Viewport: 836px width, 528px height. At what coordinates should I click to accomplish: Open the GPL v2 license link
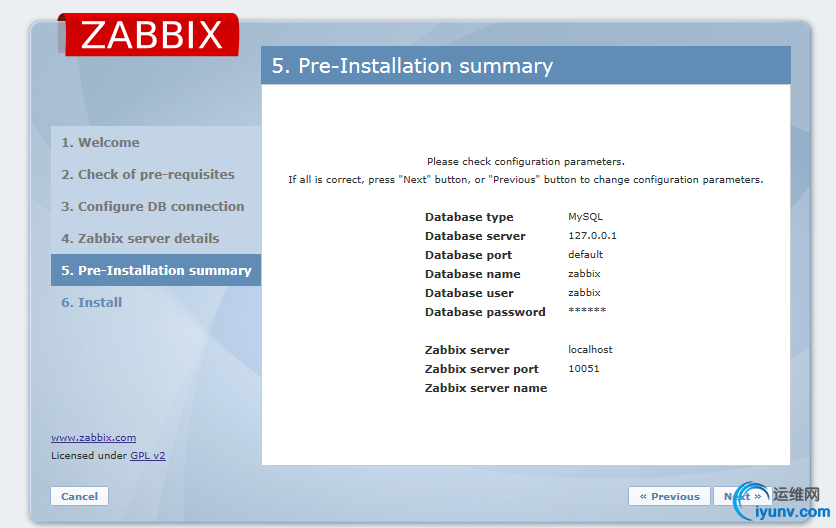[148, 455]
